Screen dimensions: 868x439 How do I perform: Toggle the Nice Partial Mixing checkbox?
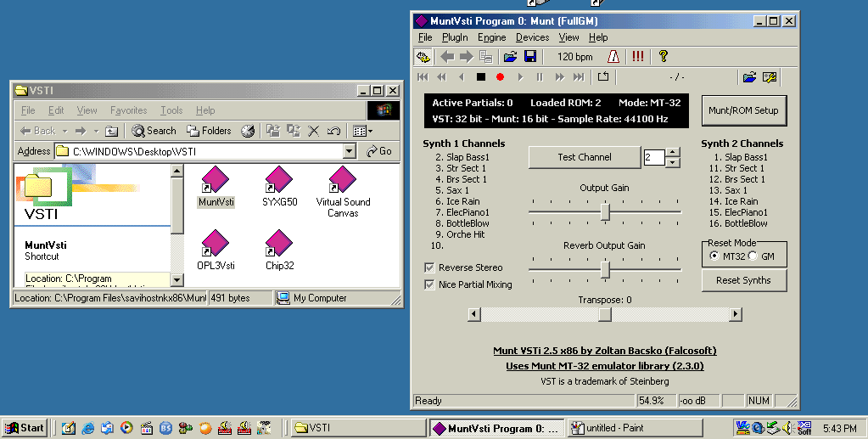[x=429, y=284]
